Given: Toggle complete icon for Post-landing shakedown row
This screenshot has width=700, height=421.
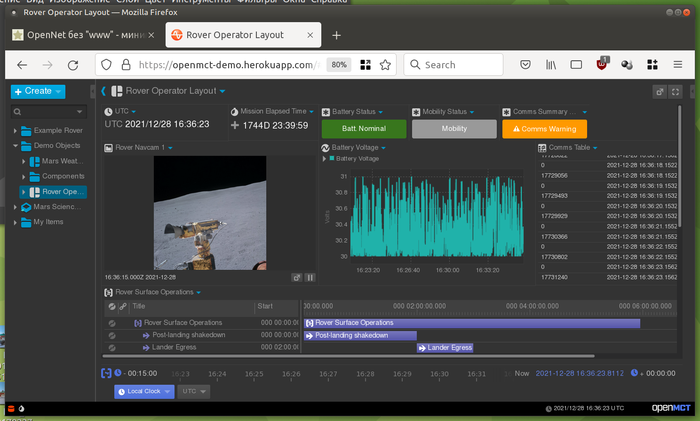Looking at the screenshot, I should tap(112, 335).
